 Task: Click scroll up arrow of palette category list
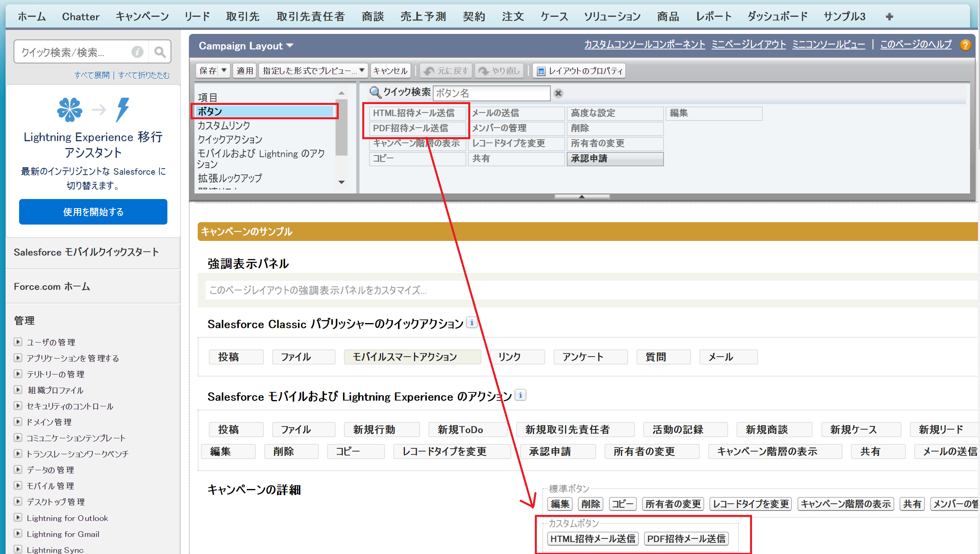click(x=342, y=93)
